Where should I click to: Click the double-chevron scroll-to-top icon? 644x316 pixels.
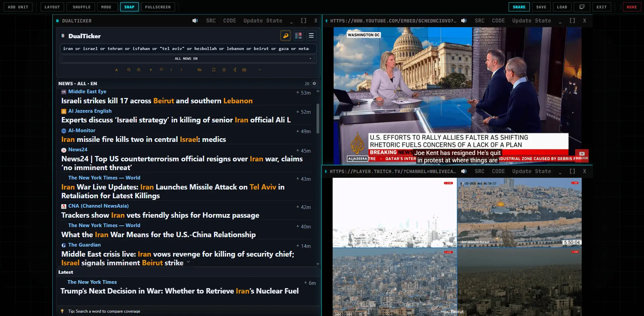click(x=161, y=70)
